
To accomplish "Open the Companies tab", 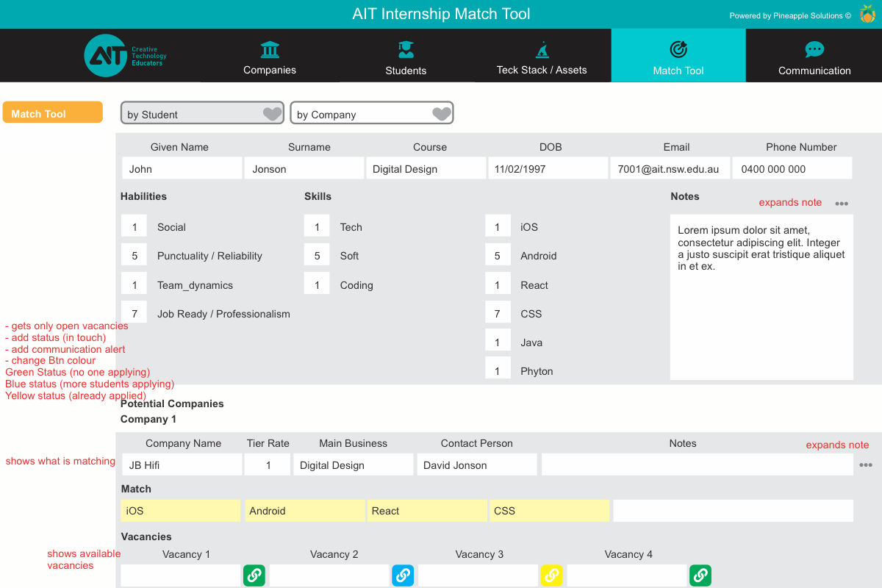I will tap(270, 57).
